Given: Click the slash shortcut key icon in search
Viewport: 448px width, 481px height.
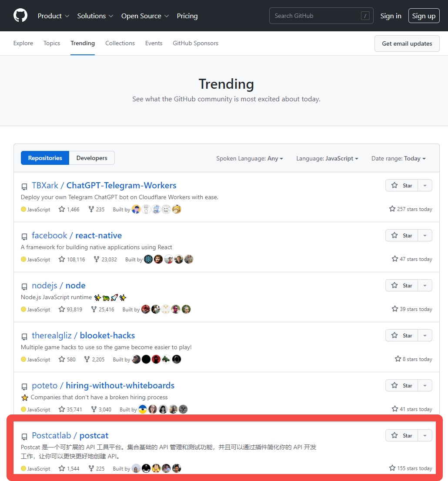Looking at the screenshot, I should (365, 16).
